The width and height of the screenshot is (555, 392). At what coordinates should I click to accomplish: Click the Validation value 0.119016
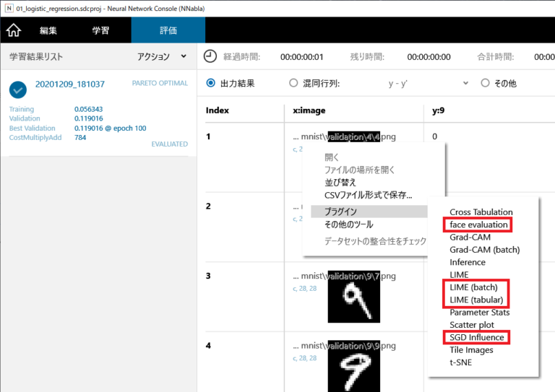pyautogui.click(x=88, y=118)
